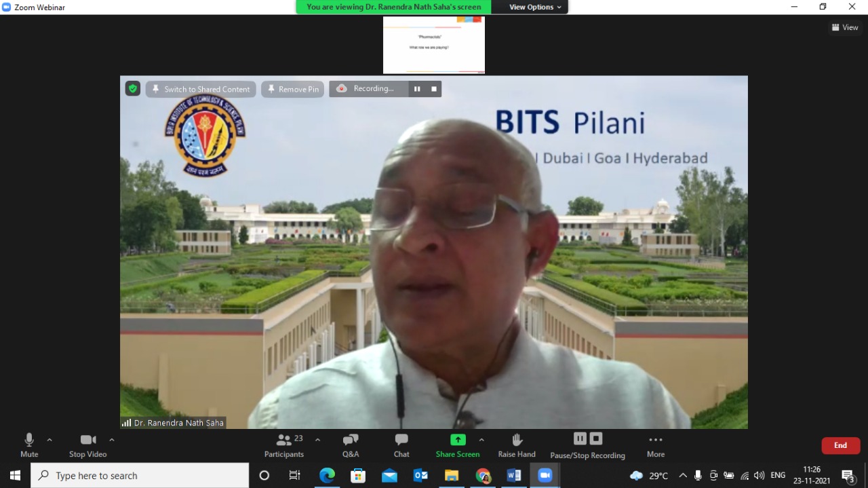Open the Participants panel
Screen dimensions: 868x488
click(284, 445)
